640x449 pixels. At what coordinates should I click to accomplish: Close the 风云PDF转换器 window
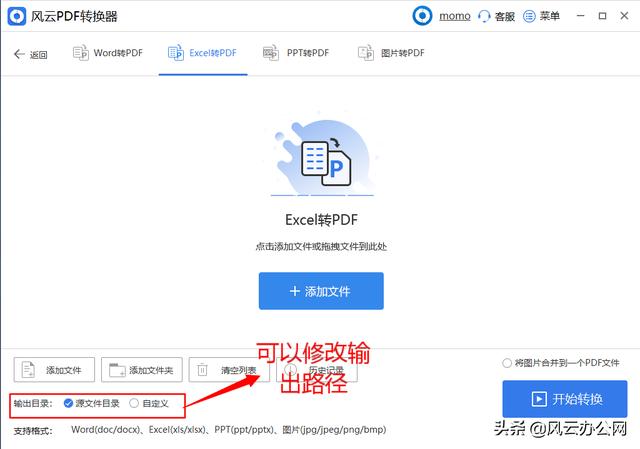pos(624,16)
